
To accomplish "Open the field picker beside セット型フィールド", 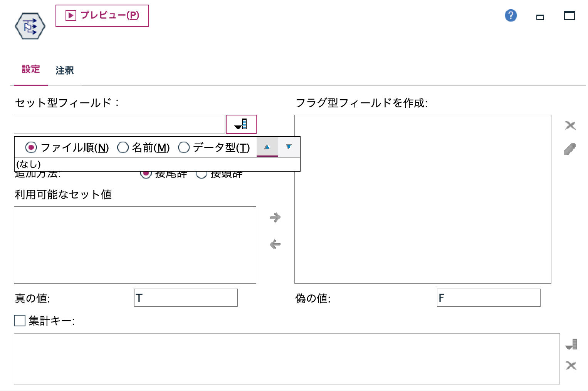I will [241, 124].
